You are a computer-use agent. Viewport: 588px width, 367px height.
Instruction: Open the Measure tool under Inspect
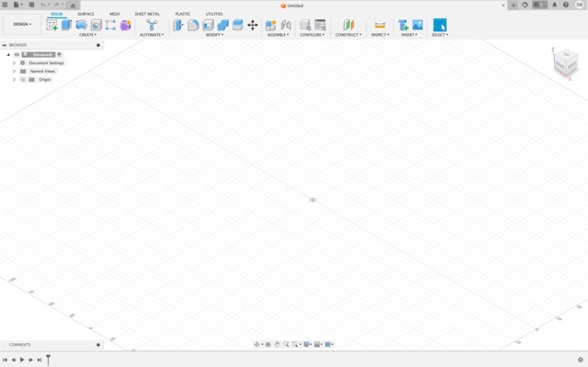point(379,25)
